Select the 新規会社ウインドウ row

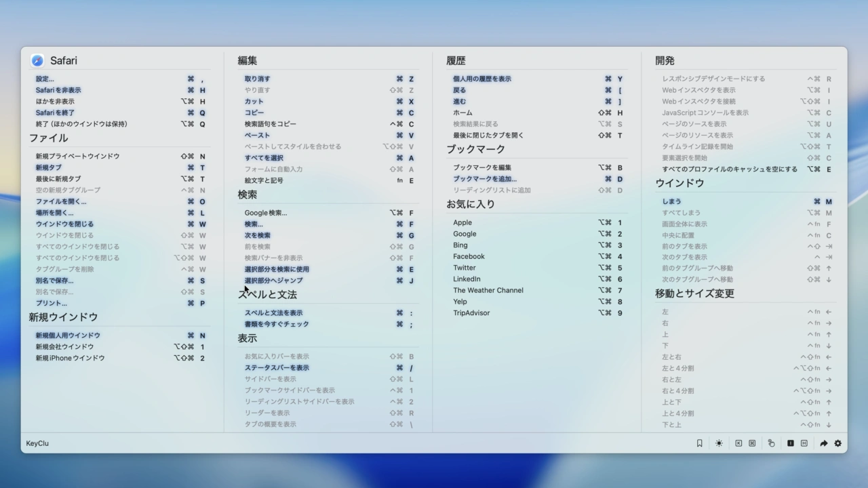[x=121, y=346]
